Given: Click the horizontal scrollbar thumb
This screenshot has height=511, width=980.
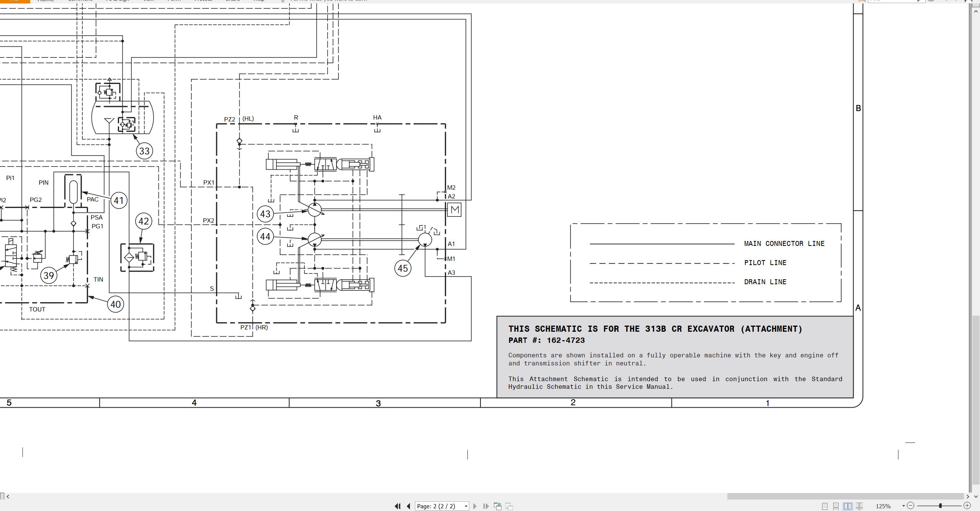Looking at the screenshot, I should [x=845, y=496].
